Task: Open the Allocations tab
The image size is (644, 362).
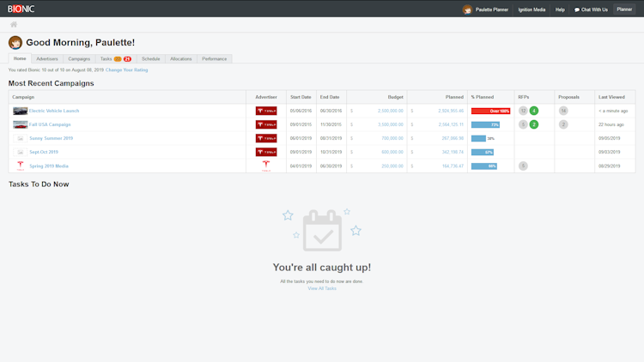Action: 181,59
